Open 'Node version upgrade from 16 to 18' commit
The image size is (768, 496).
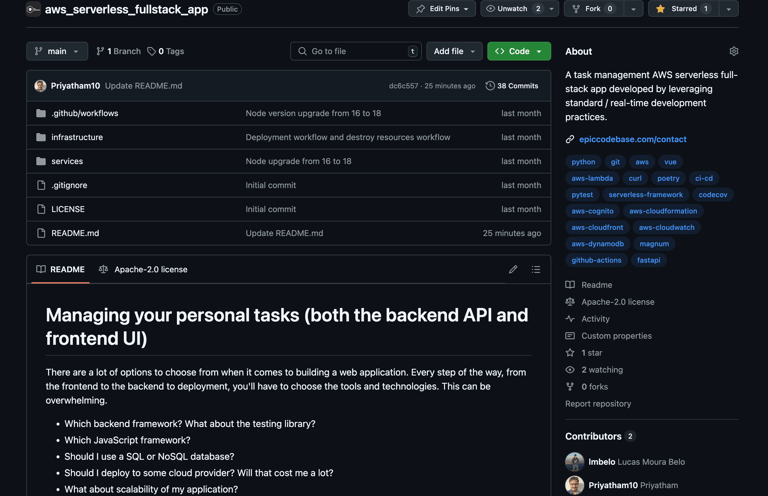(313, 113)
